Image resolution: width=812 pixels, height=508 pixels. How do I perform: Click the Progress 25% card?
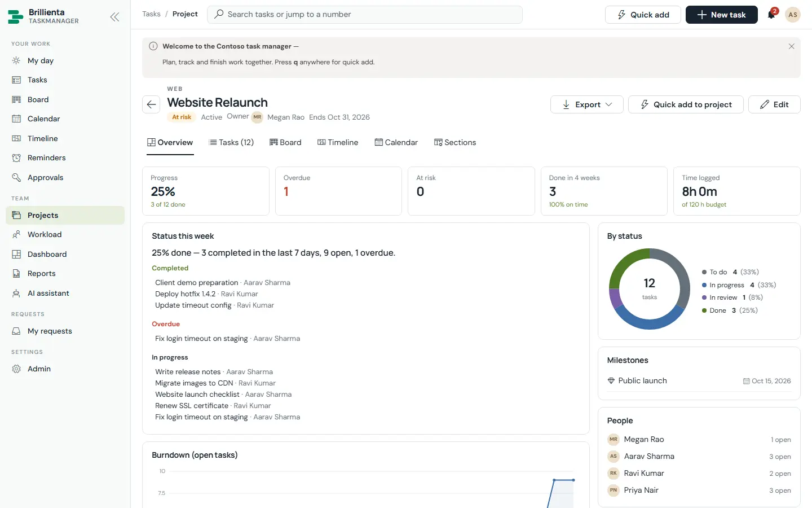coord(206,191)
